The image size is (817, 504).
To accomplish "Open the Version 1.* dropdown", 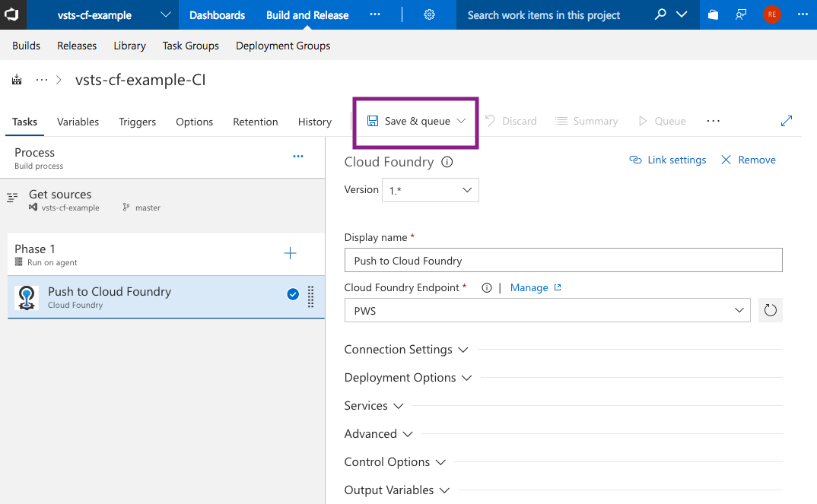I will (x=430, y=190).
